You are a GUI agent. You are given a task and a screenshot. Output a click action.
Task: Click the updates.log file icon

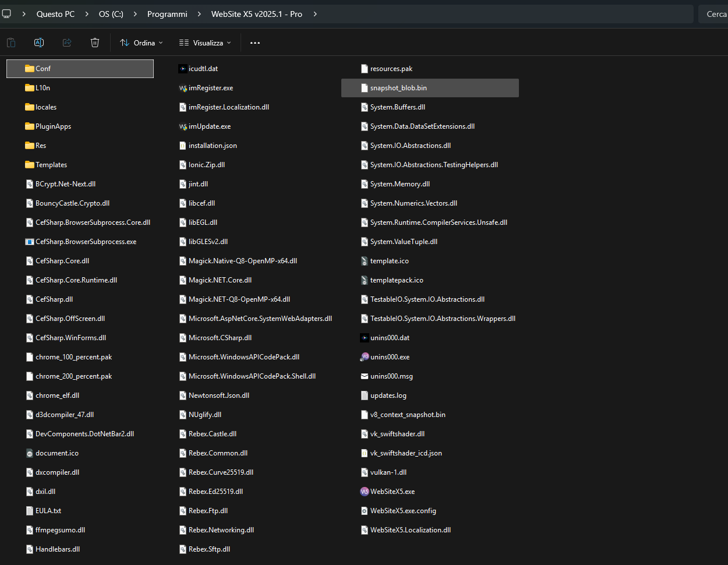(365, 395)
